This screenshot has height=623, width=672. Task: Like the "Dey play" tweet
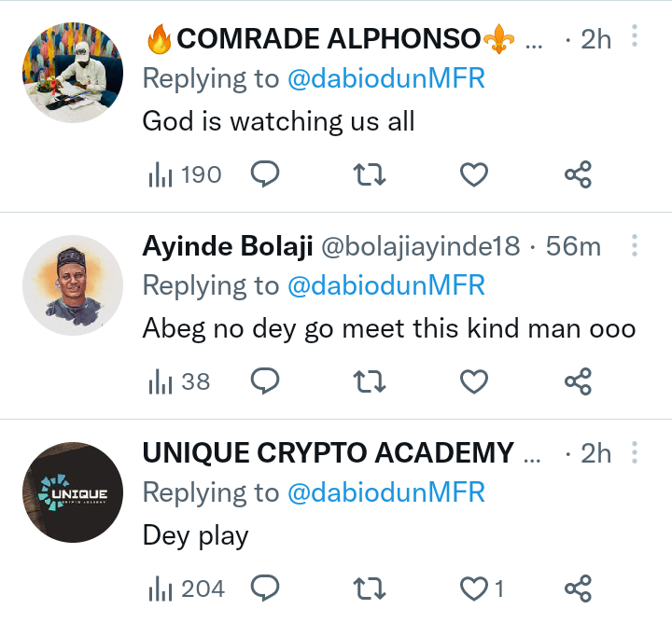pos(475,588)
